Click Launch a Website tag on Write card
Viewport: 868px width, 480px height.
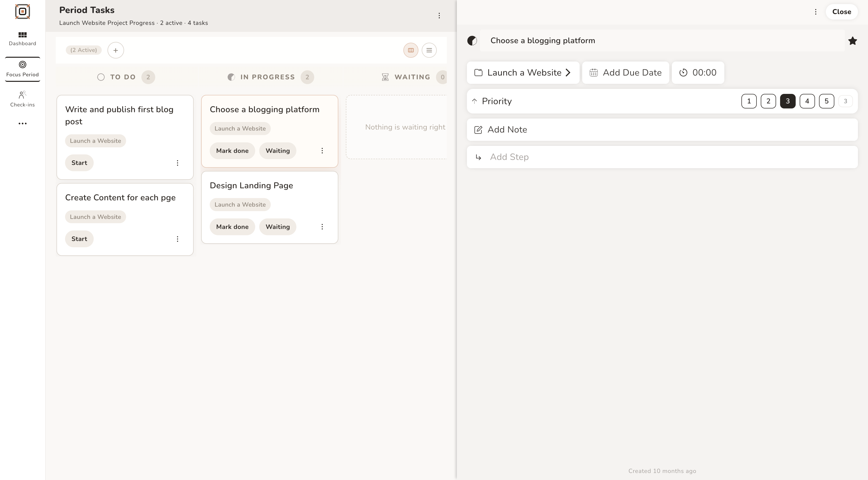tap(95, 141)
